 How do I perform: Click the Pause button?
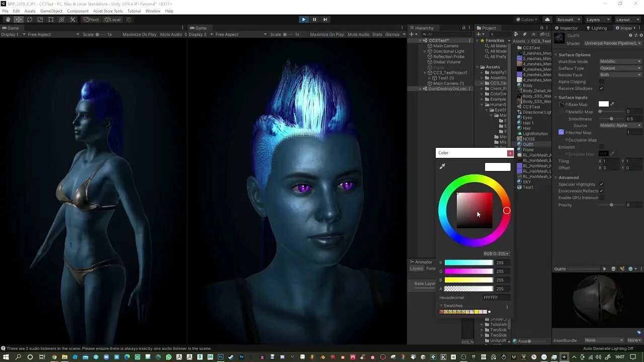click(x=314, y=20)
